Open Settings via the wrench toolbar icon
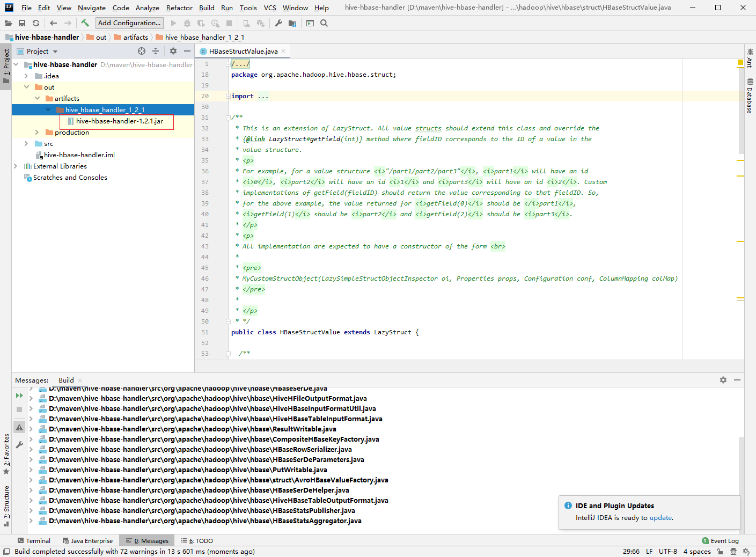 pyautogui.click(x=278, y=23)
